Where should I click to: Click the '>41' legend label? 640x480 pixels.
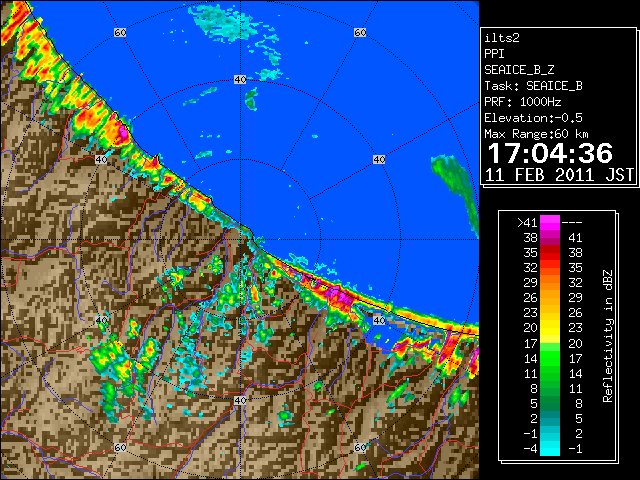point(527,222)
